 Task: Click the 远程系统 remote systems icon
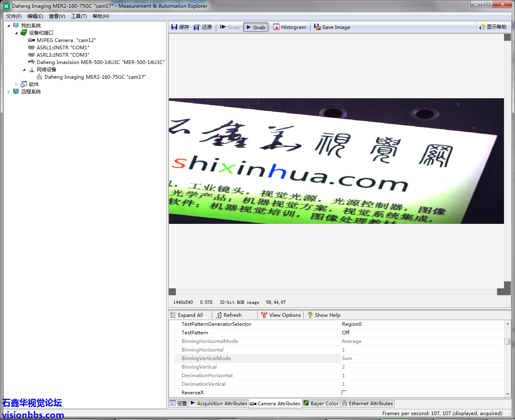pyautogui.click(x=16, y=92)
